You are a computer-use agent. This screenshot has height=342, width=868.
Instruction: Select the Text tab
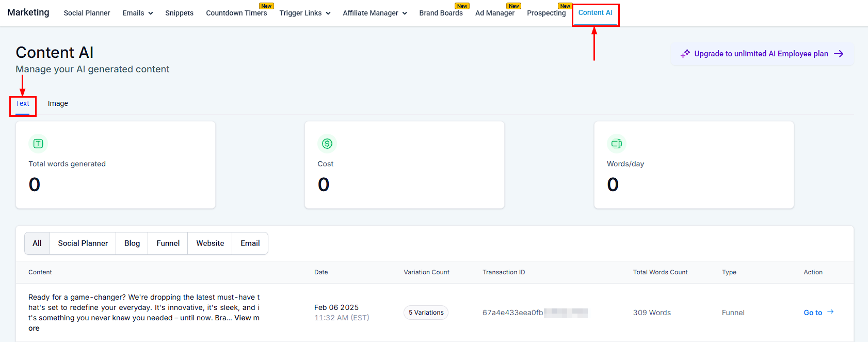pyautogui.click(x=23, y=103)
